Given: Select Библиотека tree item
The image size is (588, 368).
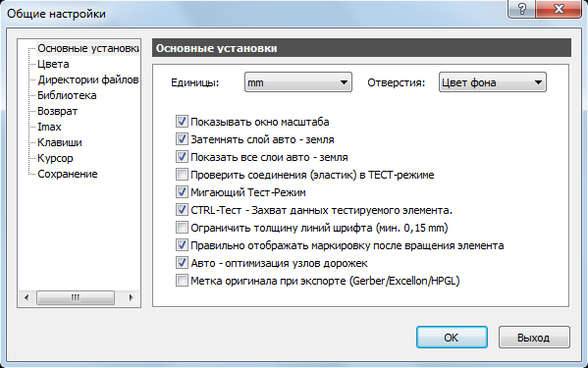Looking at the screenshot, I should (x=67, y=95).
